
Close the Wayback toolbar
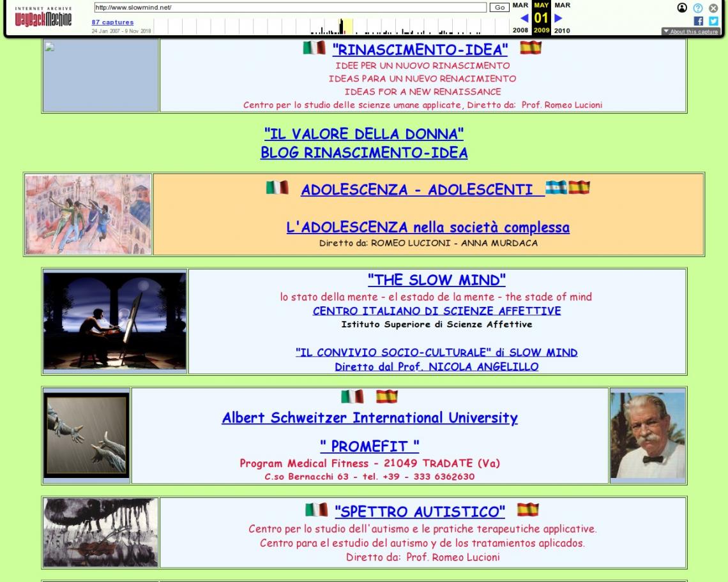tap(713, 8)
